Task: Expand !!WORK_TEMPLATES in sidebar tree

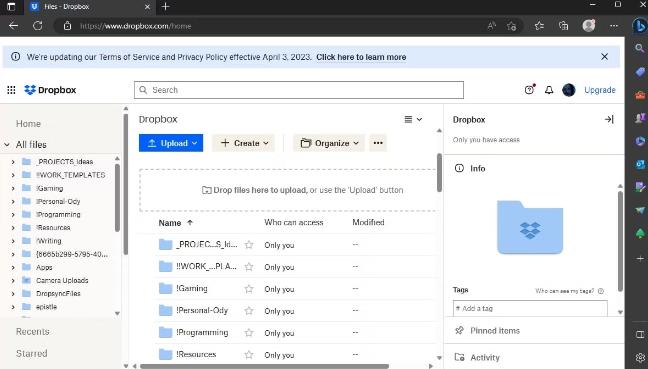Action: tap(13, 175)
